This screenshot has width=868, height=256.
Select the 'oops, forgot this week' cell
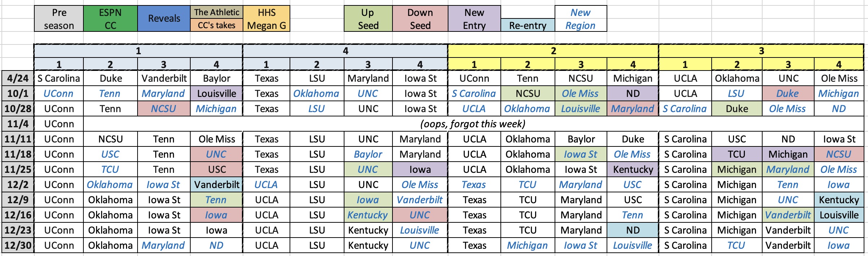pyautogui.click(x=473, y=124)
